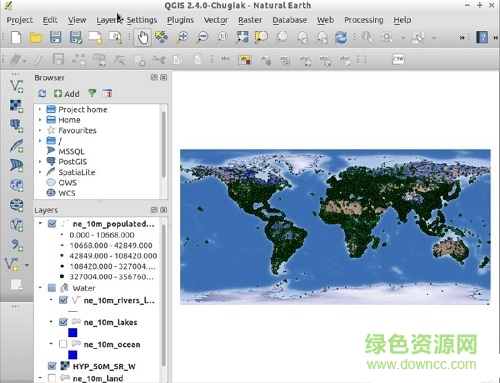The width and height of the screenshot is (500, 383).
Task: Expand the Favourites node
Action: pyautogui.click(x=40, y=130)
